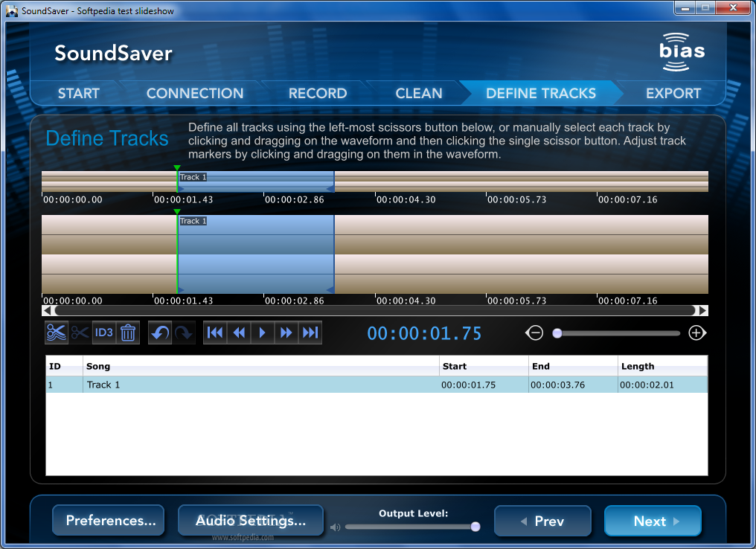Open the RECORD tab

point(318,93)
